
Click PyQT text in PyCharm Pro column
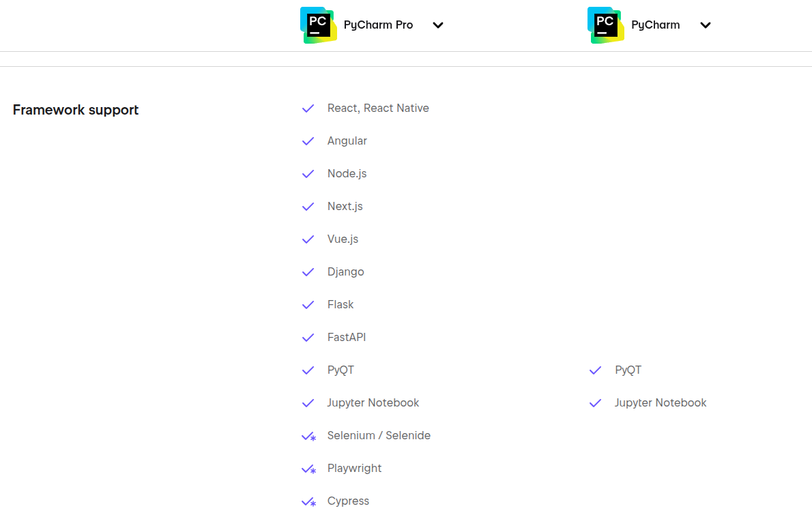point(340,370)
